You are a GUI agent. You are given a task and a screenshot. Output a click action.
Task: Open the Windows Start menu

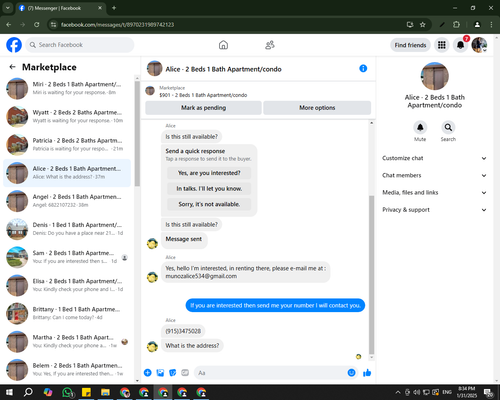tap(9, 392)
